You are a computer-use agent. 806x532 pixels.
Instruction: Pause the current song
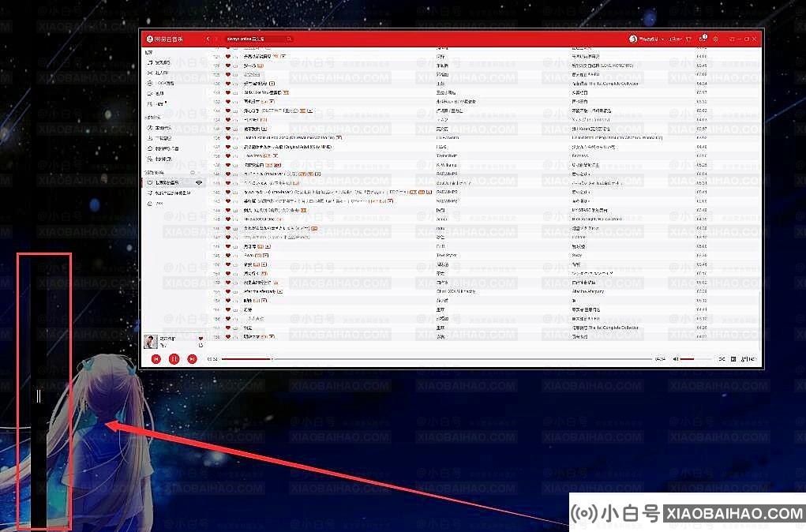pyautogui.click(x=174, y=359)
